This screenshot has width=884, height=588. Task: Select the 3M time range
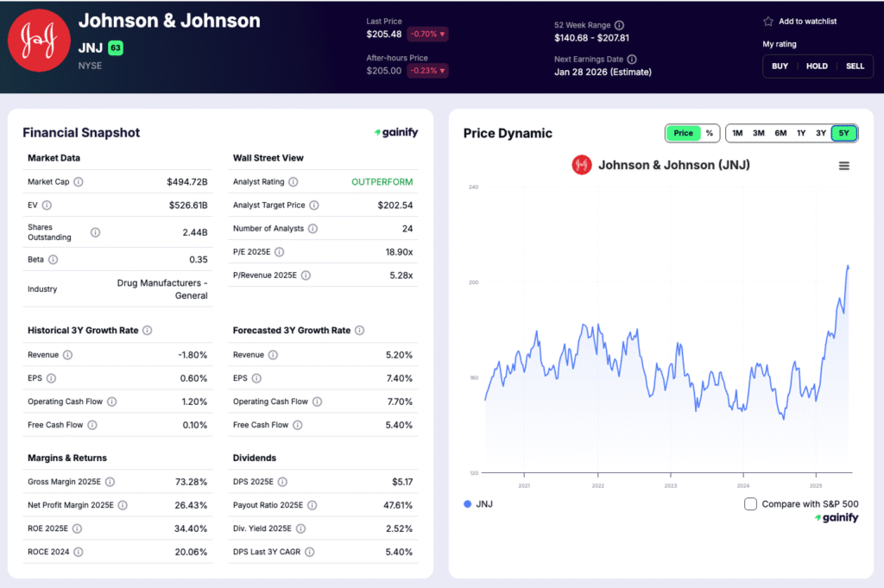(x=758, y=133)
